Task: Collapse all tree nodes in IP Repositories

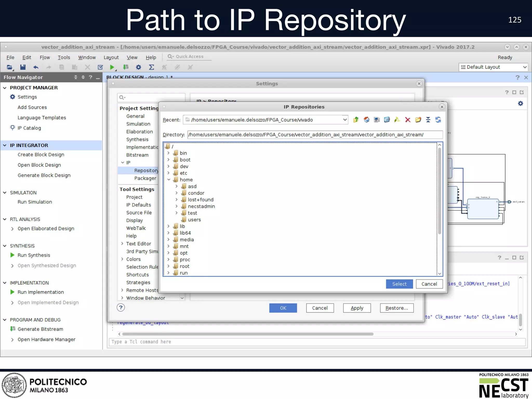Action: pos(428,120)
